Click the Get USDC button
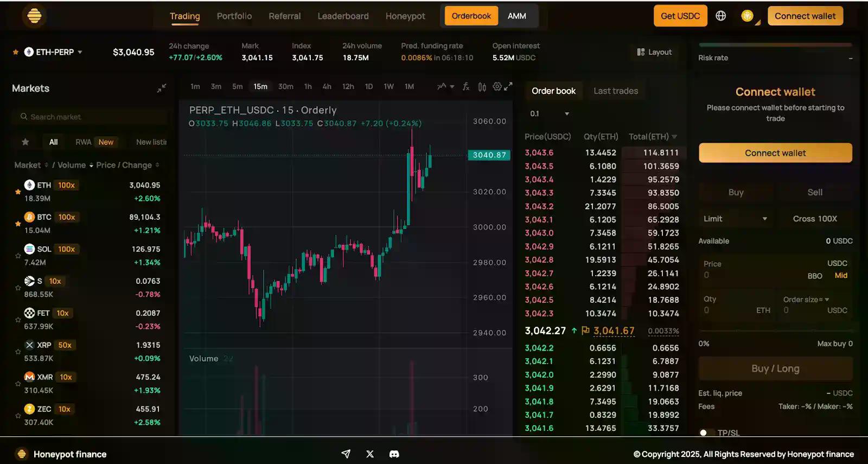 680,16
